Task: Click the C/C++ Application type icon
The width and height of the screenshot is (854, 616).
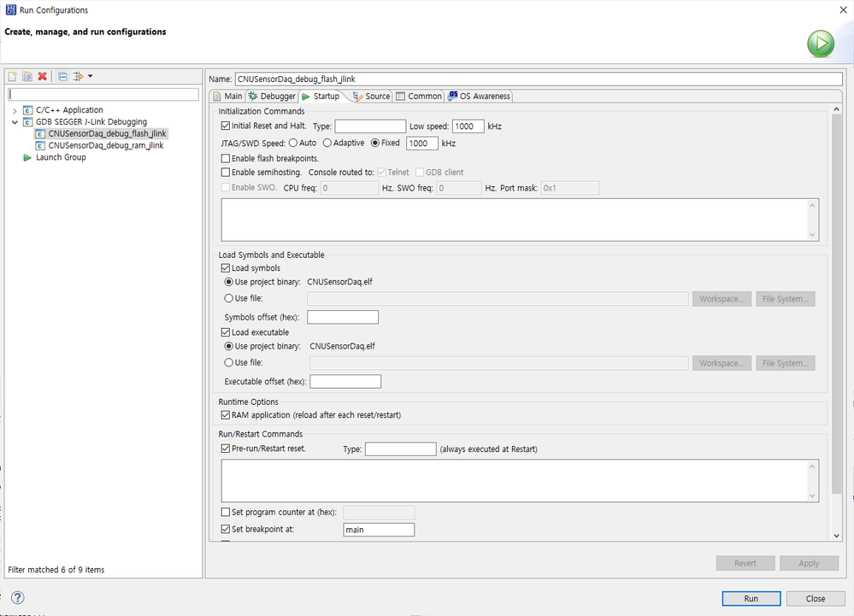Action: (28, 110)
